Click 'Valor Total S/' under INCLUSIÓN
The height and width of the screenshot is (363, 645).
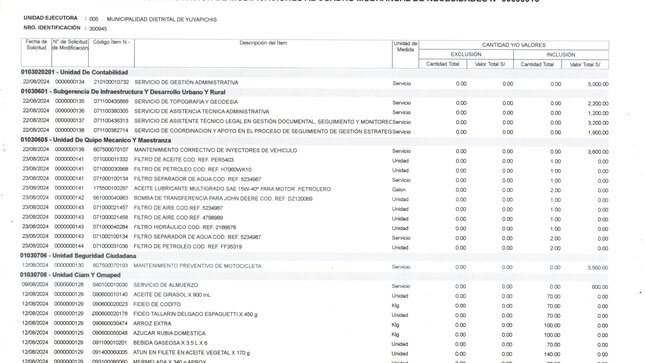pyautogui.click(x=585, y=65)
